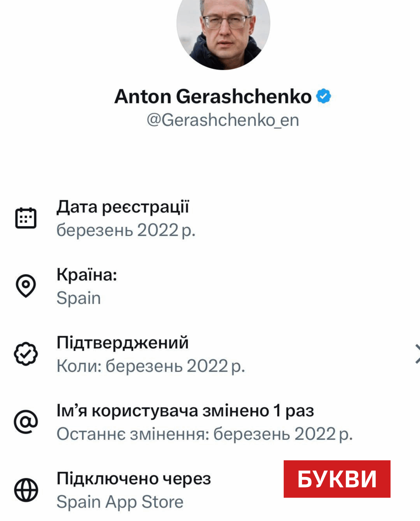Click the БУКВИ red logo
The height and width of the screenshot is (521, 420).
coord(337,479)
